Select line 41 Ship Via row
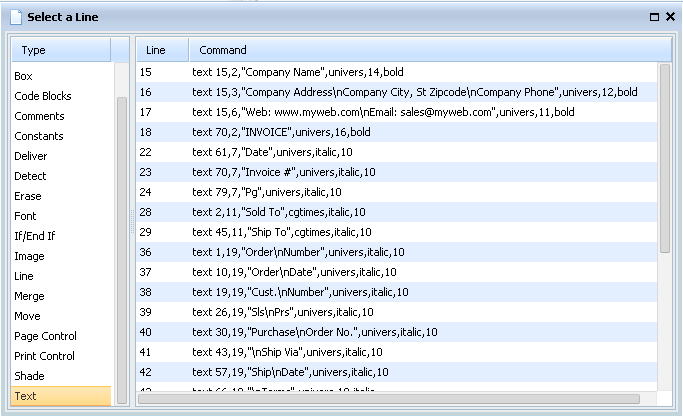Viewport: 683px width, 416px height. click(x=287, y=352)
